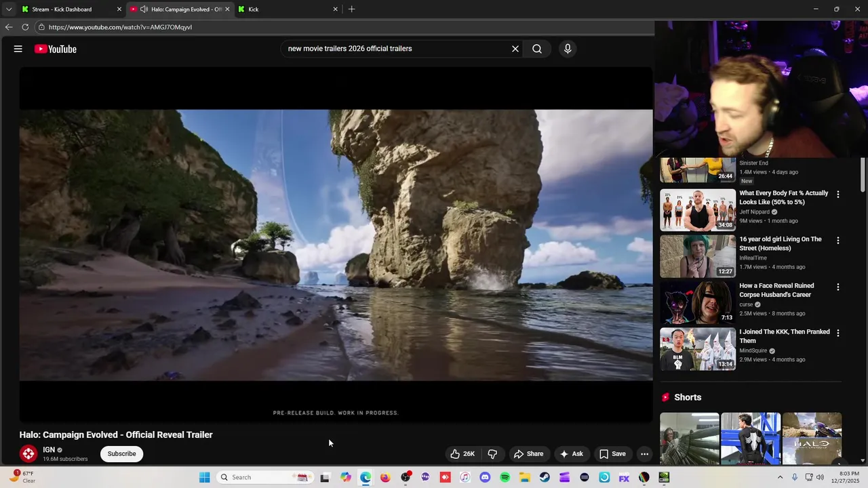
Task: Start voice search with the microphone
Action: pyautogui.click(x=568, y=49)
